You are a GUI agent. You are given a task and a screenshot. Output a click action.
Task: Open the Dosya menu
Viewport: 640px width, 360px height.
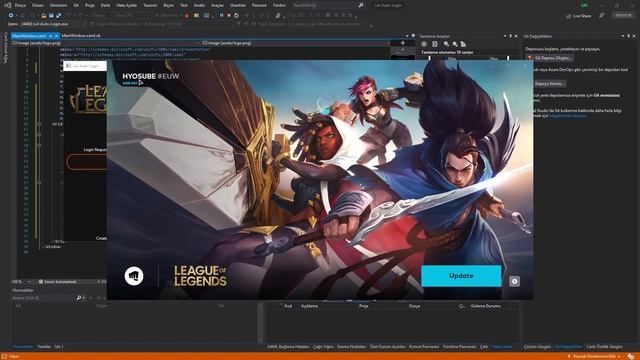[x=20, y=5]
